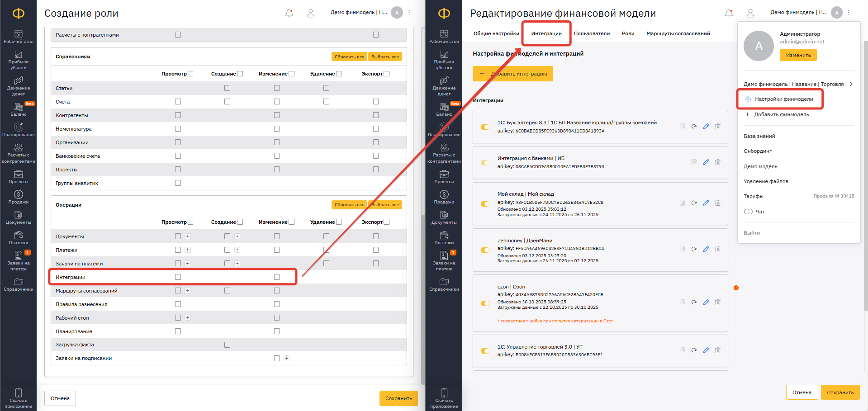The height and width of the screenshot is (411, 868).
Task: Go to Планирование in the left sidebar
Action: click(19, 130)
